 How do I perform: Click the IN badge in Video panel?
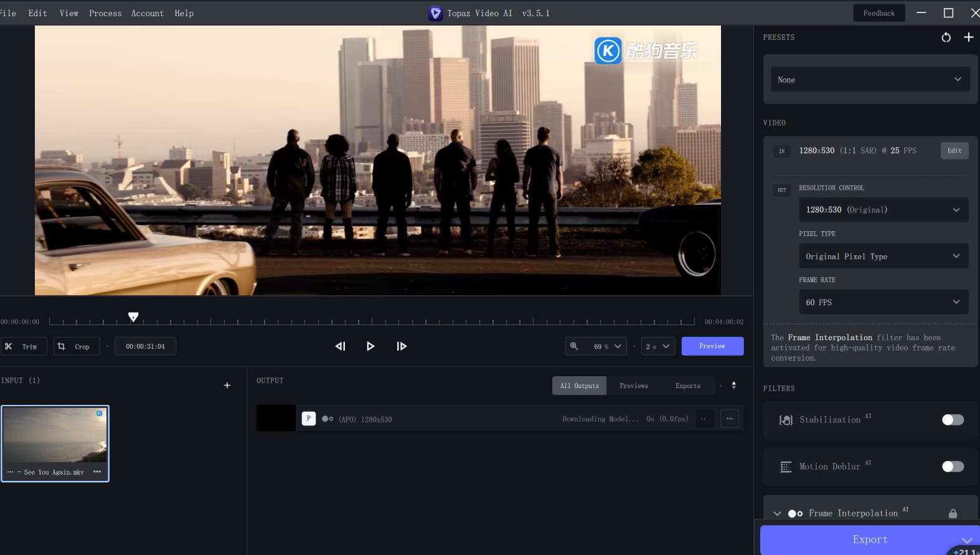tap(782, 151)
